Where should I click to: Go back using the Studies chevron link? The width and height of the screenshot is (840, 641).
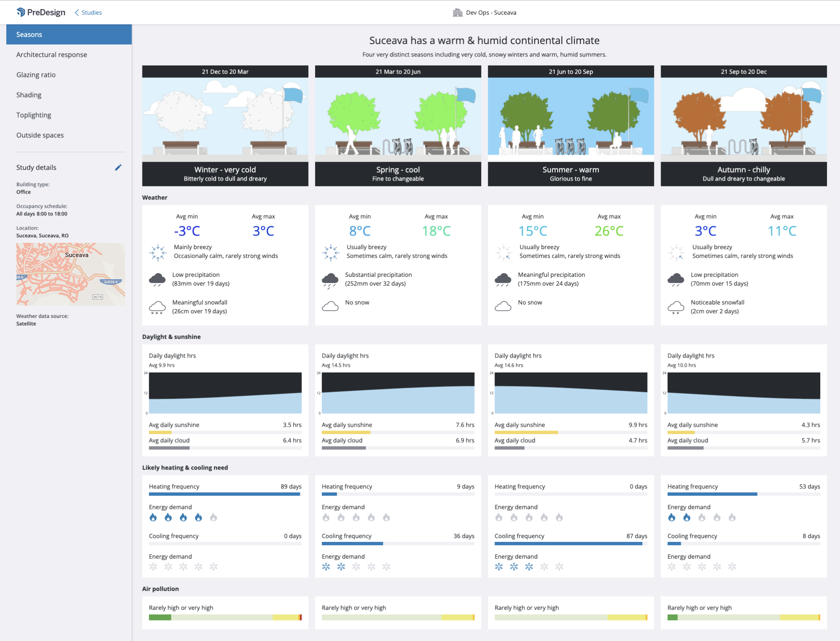pos(88,13)
